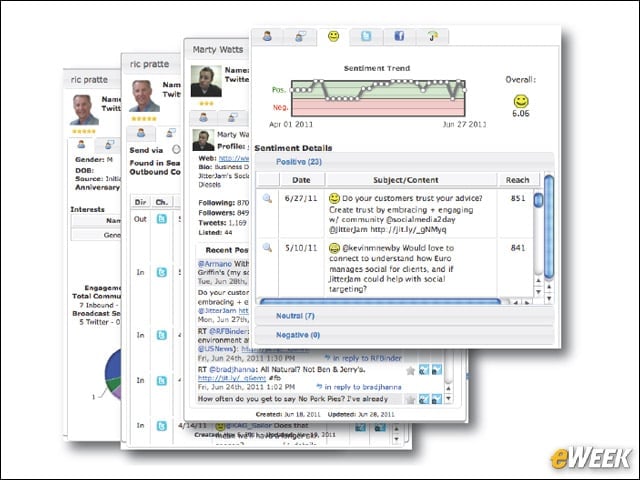Click the magnifier icon for the 6/27/11 row
Viewport: 640px width, 480px height.
(x=267, y=198)
